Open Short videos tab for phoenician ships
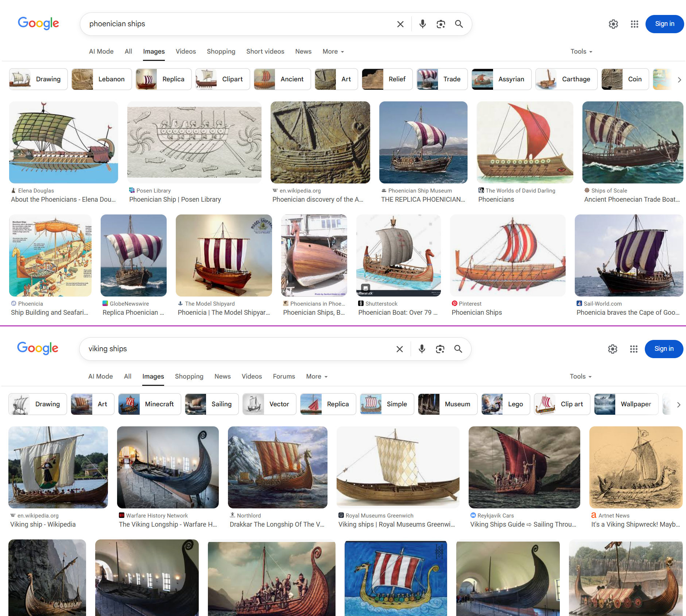686x616 pixels. point(265,52)
